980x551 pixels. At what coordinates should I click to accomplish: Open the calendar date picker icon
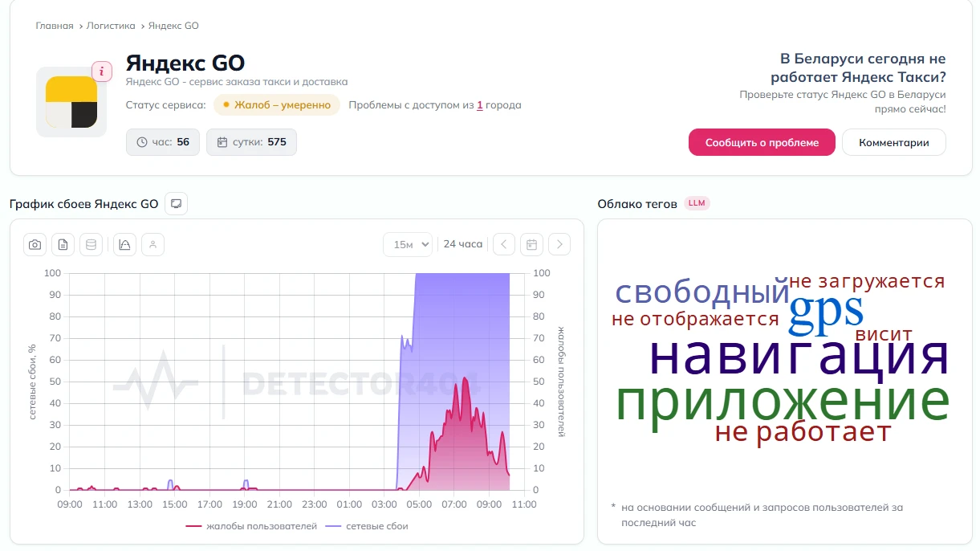pos(531,244)
